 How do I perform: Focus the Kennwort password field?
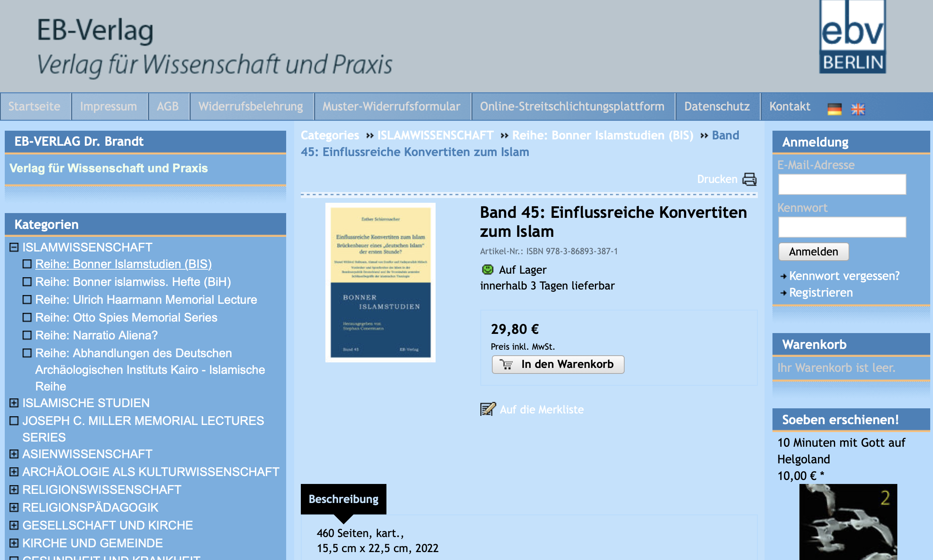pos(842,227)
